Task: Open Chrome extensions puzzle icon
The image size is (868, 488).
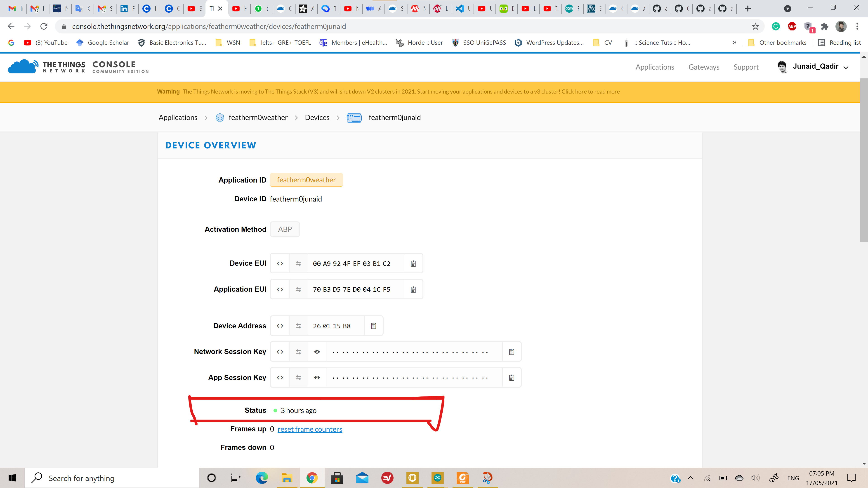Action: click(x=825, y=26)
